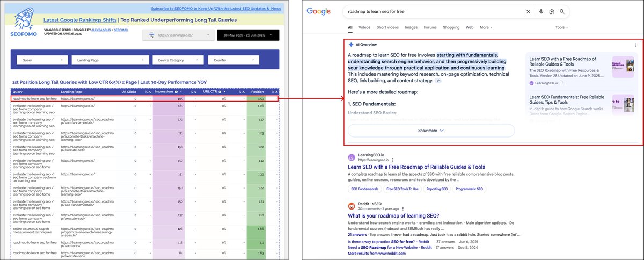Open Subscribe to SEOFOMO link
The width and height of the screenshot is (644, 260).
point(216,9)
